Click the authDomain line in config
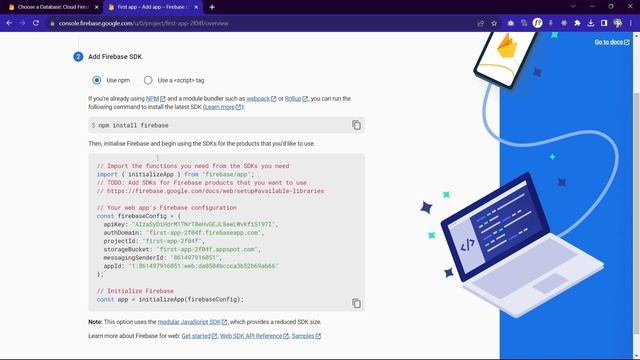Screen dimensions: 640x360 [184, 233]
